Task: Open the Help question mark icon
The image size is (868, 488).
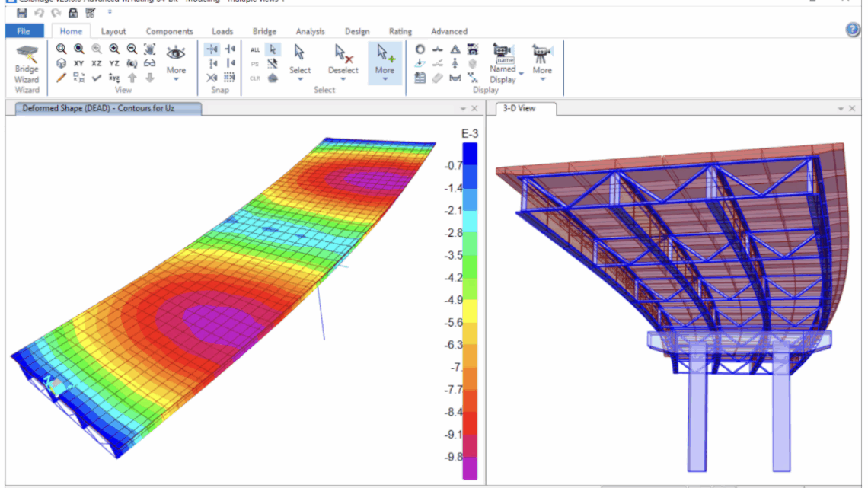Action: [x=853, y=30]
